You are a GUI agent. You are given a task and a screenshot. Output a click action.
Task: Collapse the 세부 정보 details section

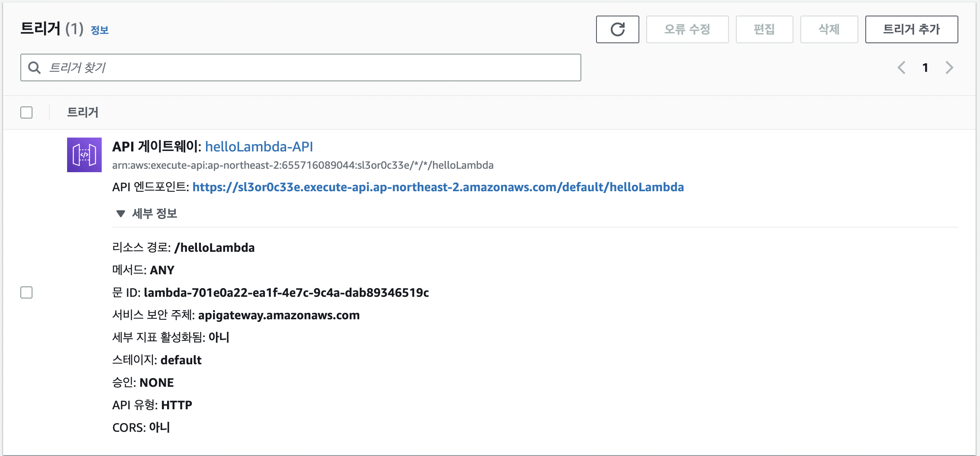click(x=147, y=213)
